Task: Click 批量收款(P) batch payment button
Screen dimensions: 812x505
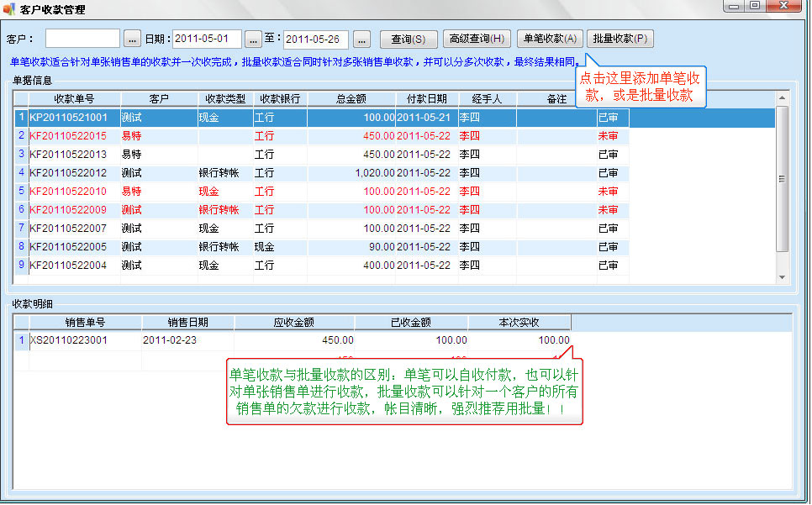Action: pyautogui.click(x=620, y=39)
